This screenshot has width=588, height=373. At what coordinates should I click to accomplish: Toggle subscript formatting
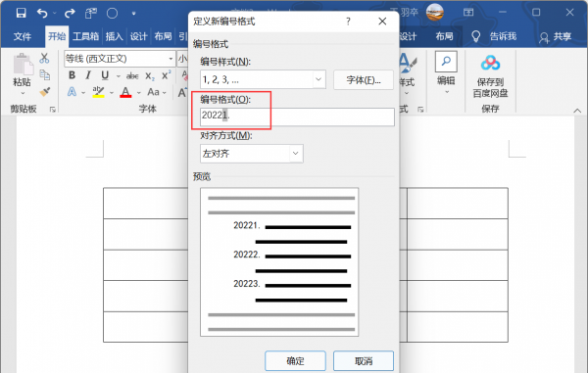click(x=150, y=75)
